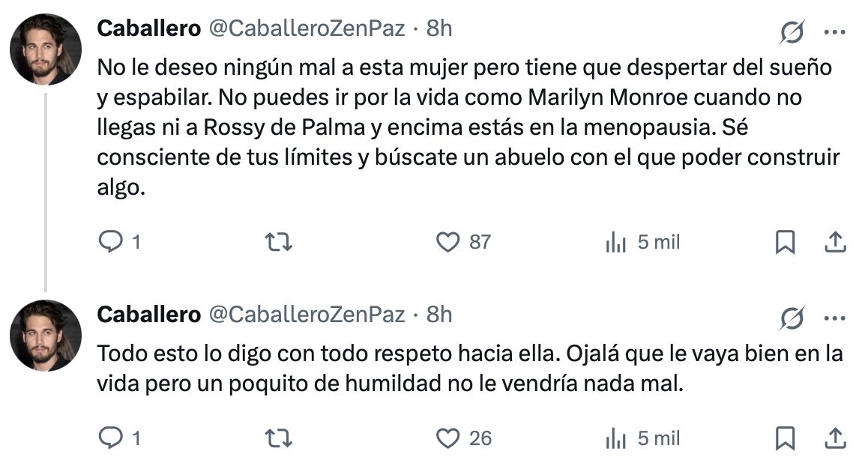Share the second tweet

[835, 438]
